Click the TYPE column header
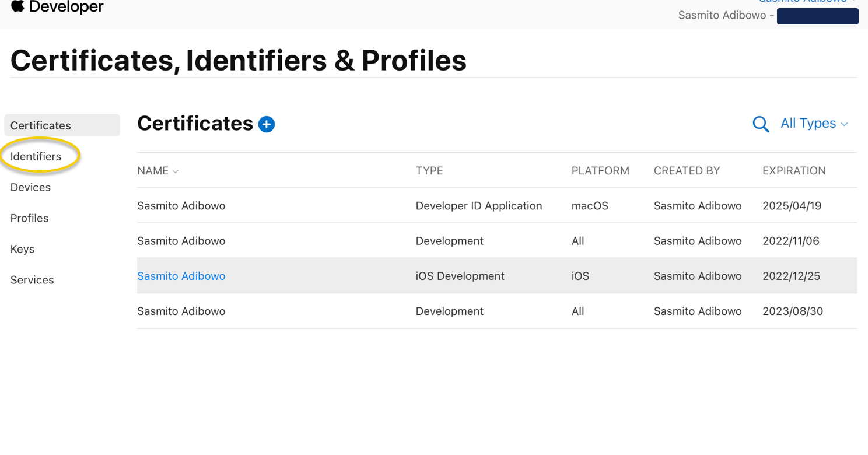 429,171
